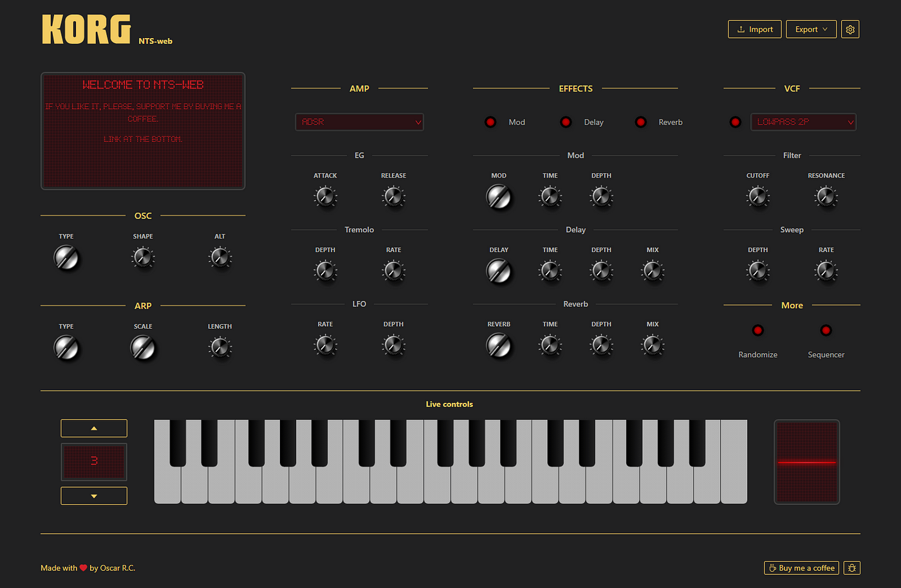Click the Made with by Oscar R.C. text
Viewport: 901px width, 588px height.
pos(88,568)
